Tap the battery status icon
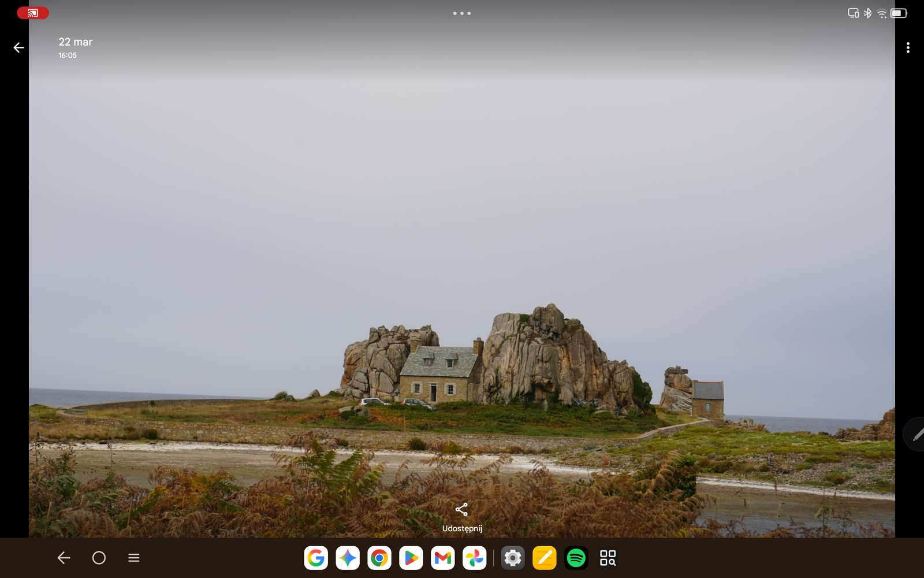 coord(899,13)
